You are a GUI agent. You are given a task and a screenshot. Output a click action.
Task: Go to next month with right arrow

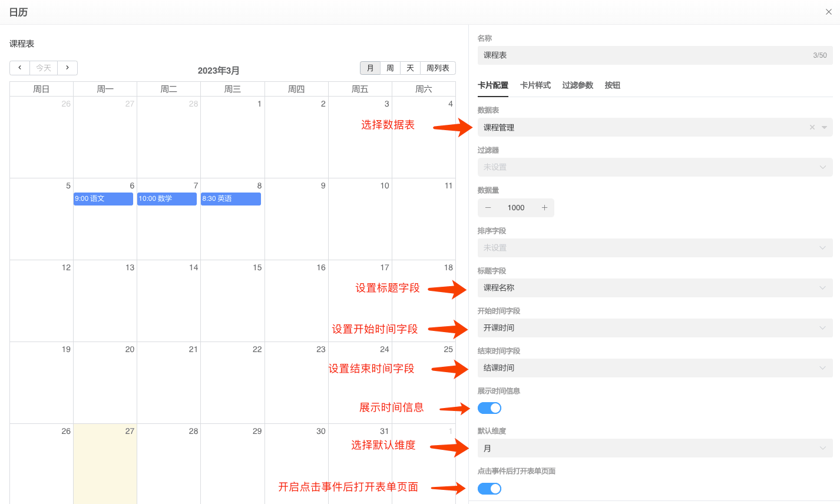pyautogui.click(x=67, y=68)
